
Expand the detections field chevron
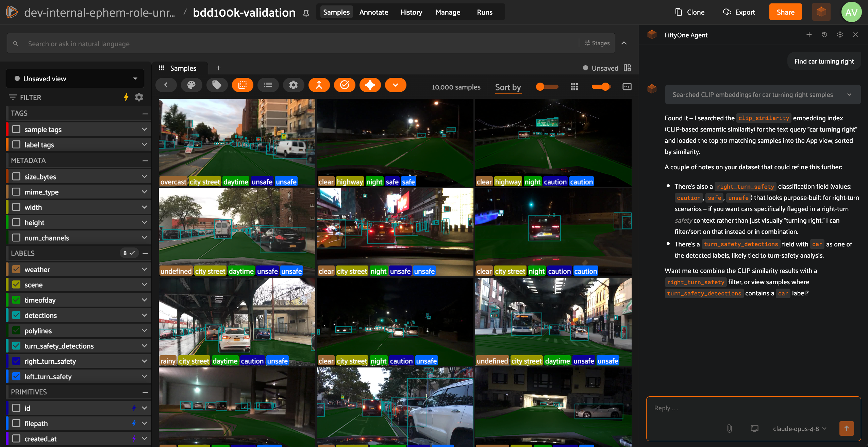click(x=145, y=315)
